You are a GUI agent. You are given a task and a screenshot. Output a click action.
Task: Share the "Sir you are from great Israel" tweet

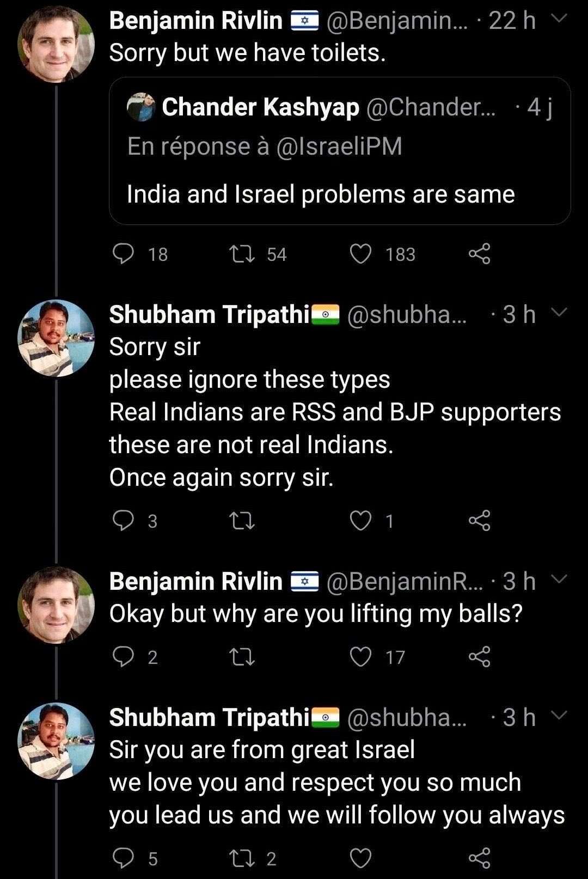click(480, 858)
